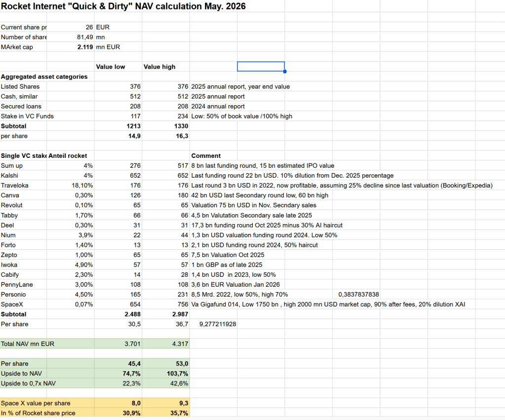Click the title cell 'Rocket Internet Quick & Dirty NAV calculation'
Image resolution: width=505 pixels, height=420 pixels.
pyautogui.click(x=123, y=6)
